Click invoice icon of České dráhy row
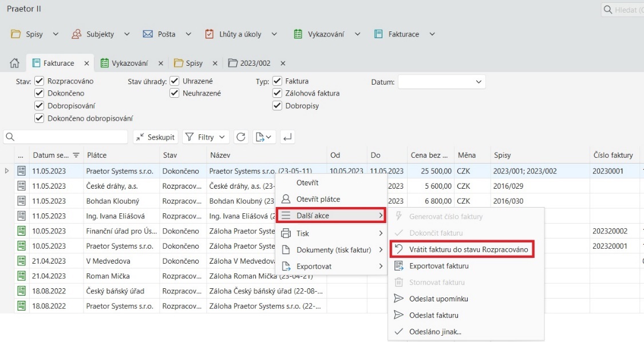The height and width of the screenshot is (342, 644). point(22,186)
